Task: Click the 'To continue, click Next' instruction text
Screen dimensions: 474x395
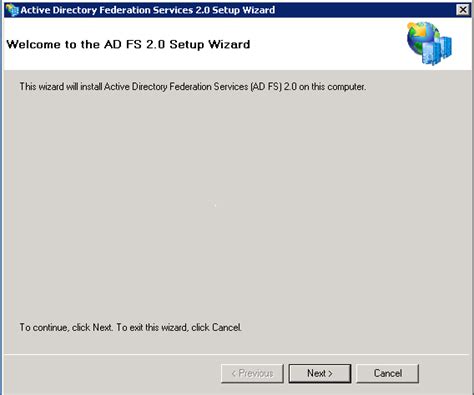Action: point(130,327)
